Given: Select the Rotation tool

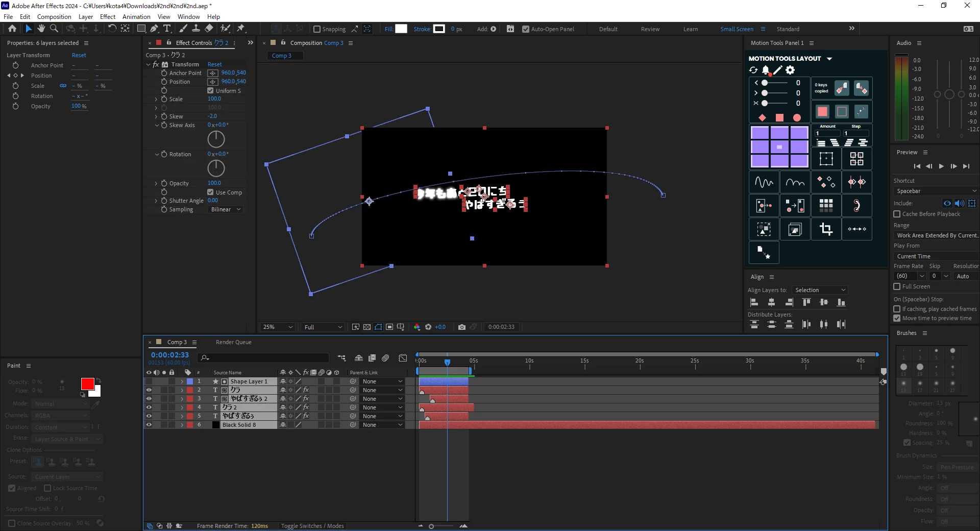Looking at the screenshot, I should [112, 29].
